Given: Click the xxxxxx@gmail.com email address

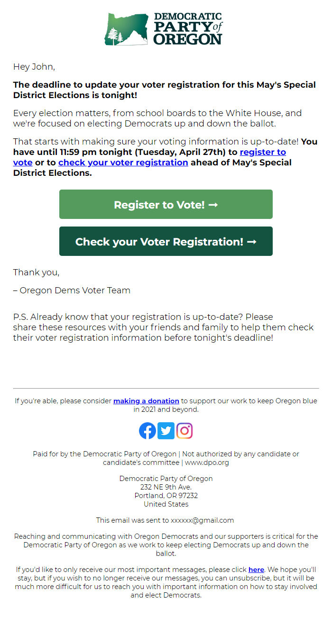Looking at the screenshot, I should pyautogui.click(x=203, y=520).
